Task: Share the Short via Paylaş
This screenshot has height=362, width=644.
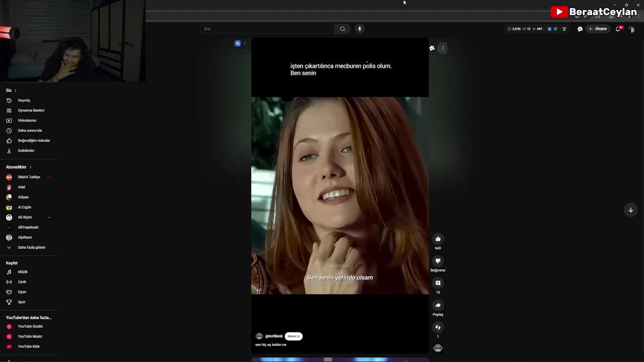Action: 438,305
